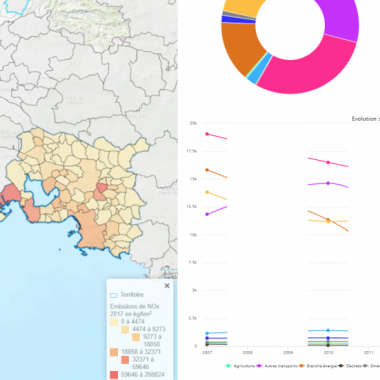Click the pink 2007 data point
380x380 pixels.
pyautogui.click(x=207, y=134)
